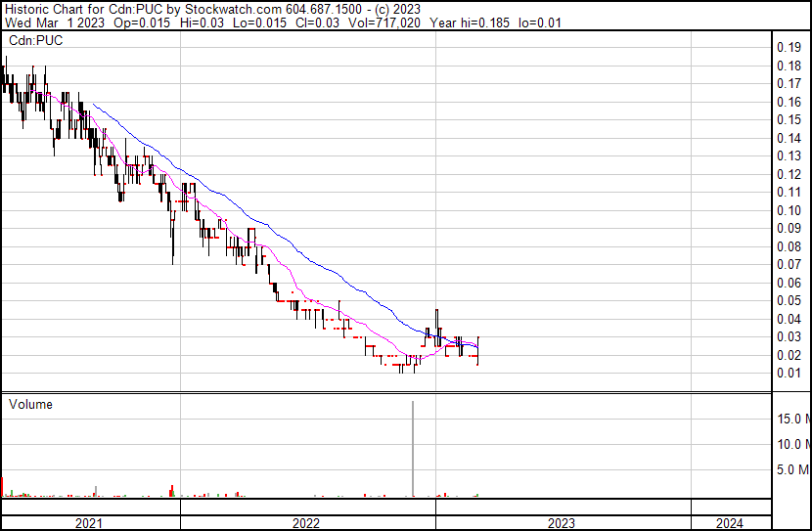Click the volume figure 'Vol=717,020'

(384, 22)
